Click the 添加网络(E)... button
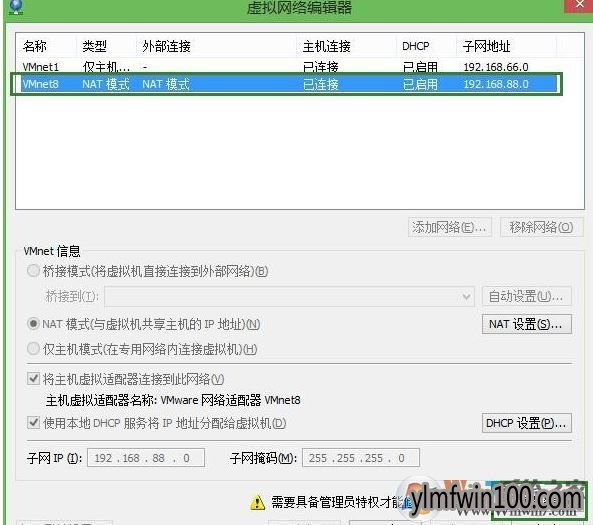Screen dimensions: 593x525 pyautogui.click(x=450, y=227)
